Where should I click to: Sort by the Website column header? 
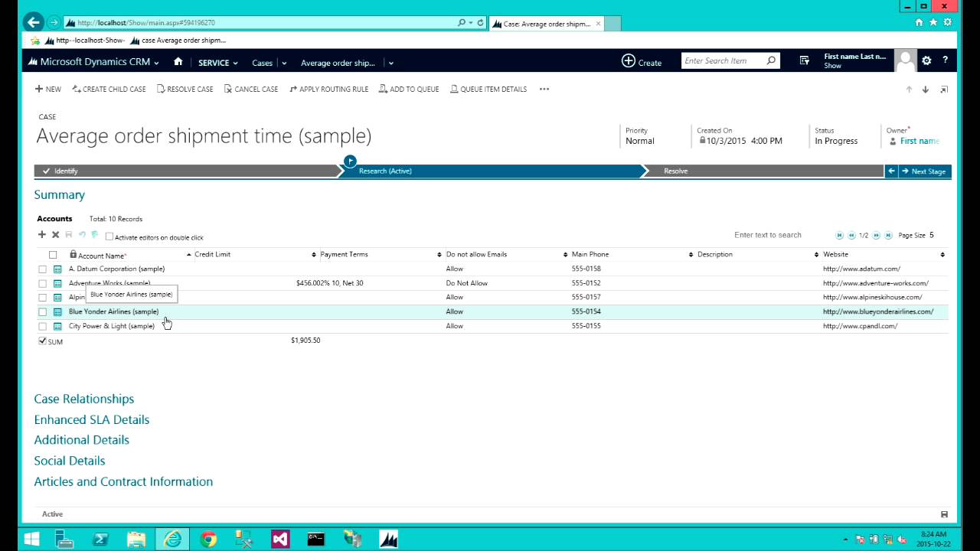[x=835, y=254]
